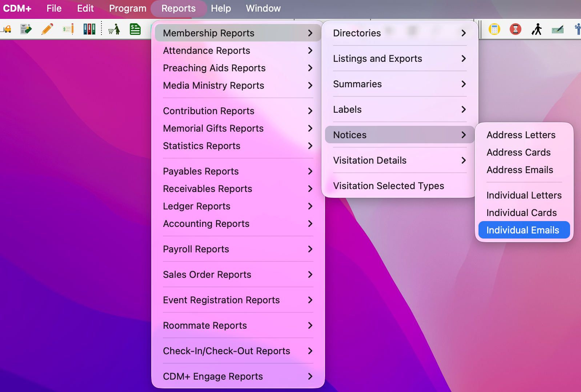Viewport: 581px width, 392px height.
Task: Open the three binders ledger icon
Action: [x=89, y=29]
